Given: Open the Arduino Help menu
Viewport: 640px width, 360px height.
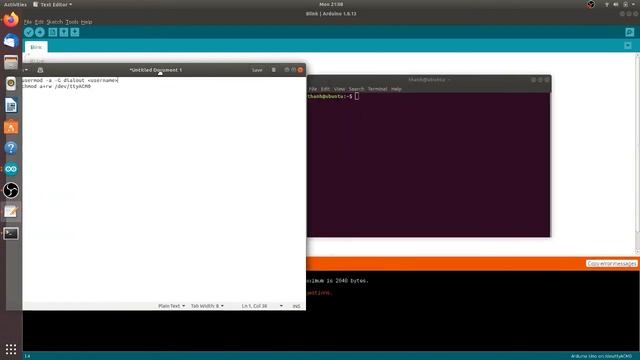Looking at the screenshot, I should [x=86, y=22].
